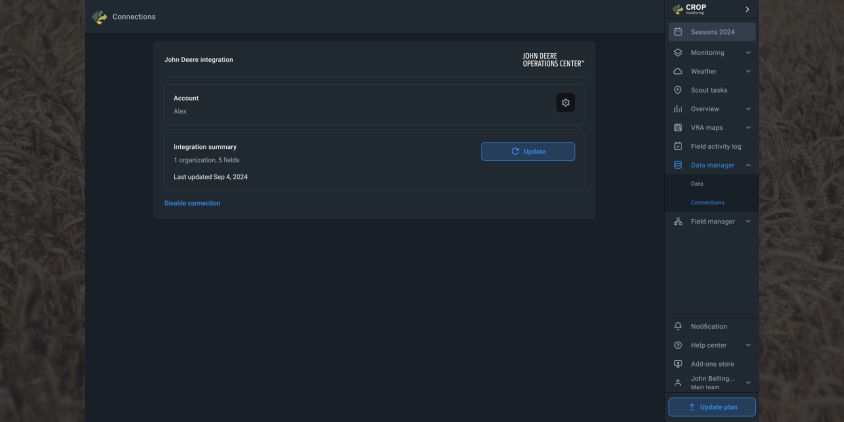Click the Connections page title
Screen dimensions: 844x422
(133, 17)
